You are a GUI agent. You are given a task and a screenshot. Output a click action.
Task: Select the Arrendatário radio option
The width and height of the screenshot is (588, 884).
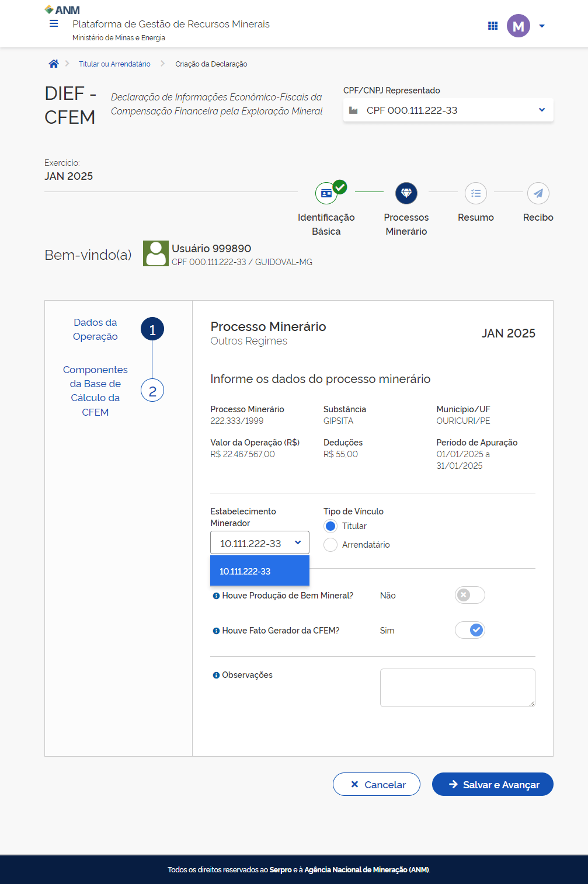(330, 545)
